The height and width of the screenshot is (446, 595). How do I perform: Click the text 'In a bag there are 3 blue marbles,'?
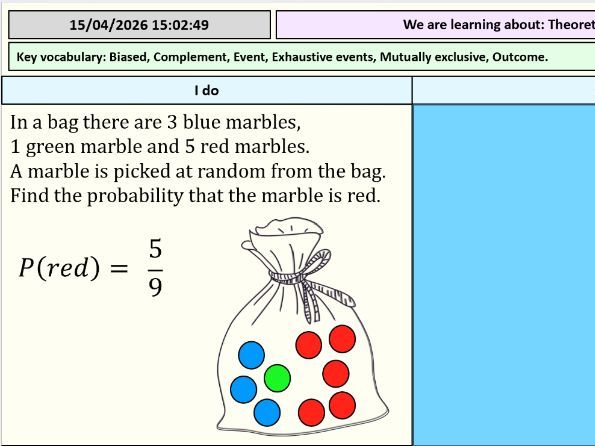[x=156, y=122]
